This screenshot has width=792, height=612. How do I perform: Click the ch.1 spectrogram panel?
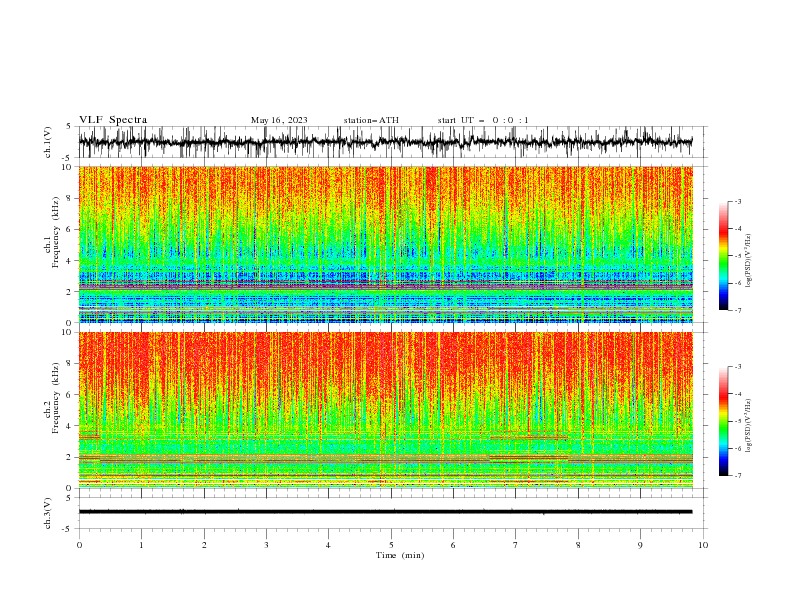coord(386,244)
